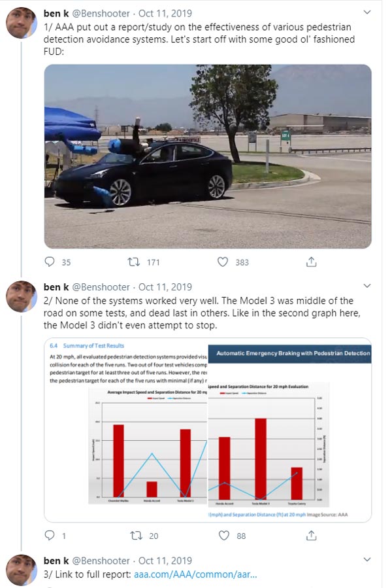The height and width of the screenshot is (588, 392).
Task: Click ben k's name on third tweet
Action: [56, 561]
